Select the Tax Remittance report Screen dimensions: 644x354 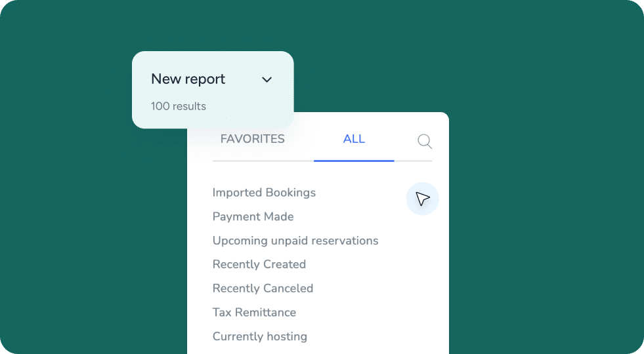tap(254, 313)
